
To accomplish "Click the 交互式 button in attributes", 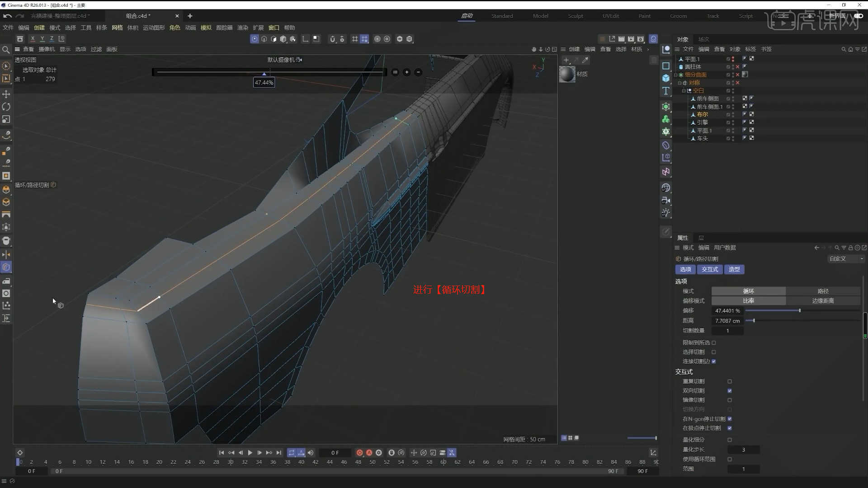I will click(710, 269).
